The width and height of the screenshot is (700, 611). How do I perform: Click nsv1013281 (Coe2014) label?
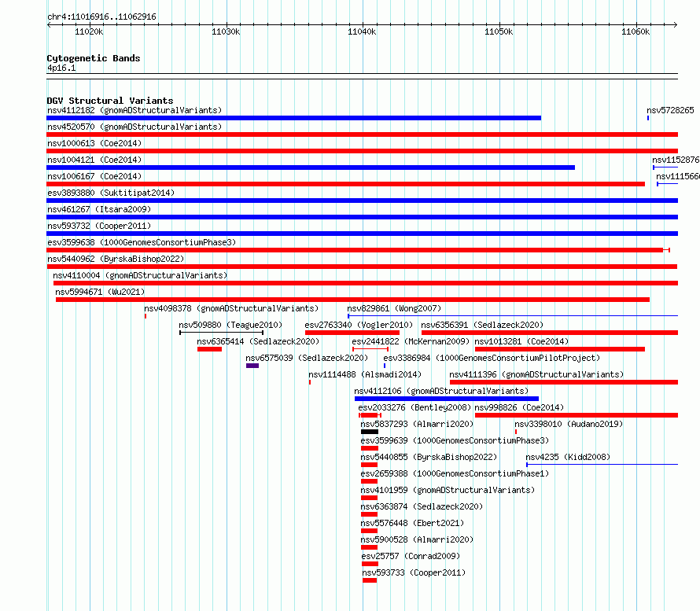pyautogui.click(x=521, y=341)
